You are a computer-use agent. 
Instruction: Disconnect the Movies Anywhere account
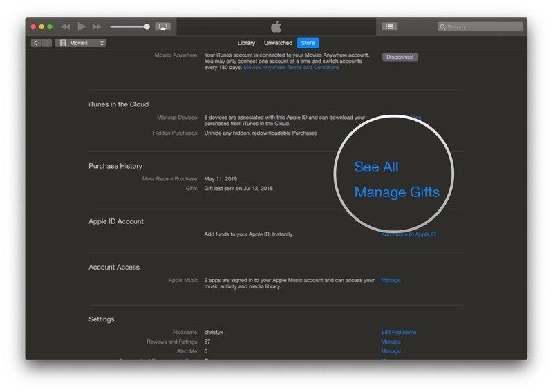tap(400, 57)
